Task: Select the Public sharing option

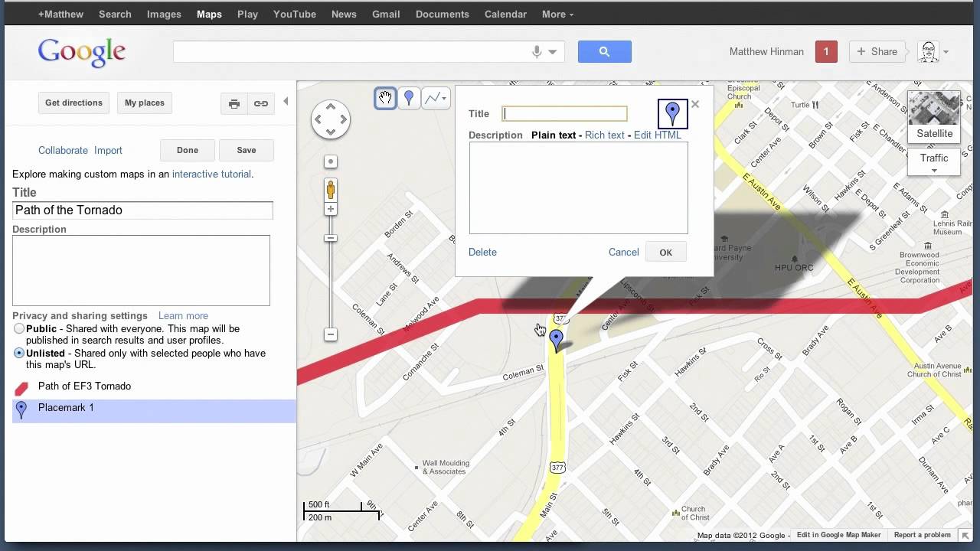Action: pyautogui.click(x=19, y=328)
